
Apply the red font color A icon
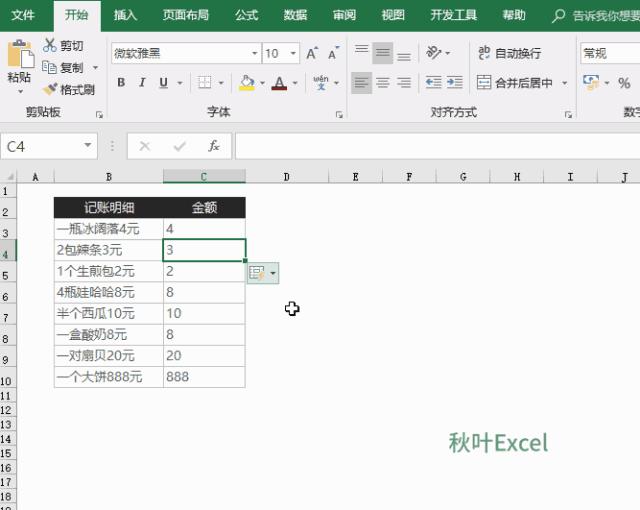click(279, 83)
